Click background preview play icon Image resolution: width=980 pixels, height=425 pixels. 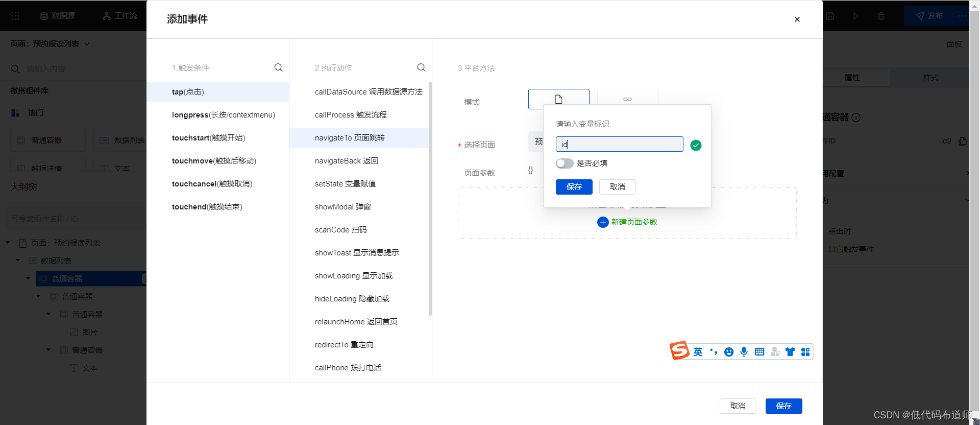856,16
